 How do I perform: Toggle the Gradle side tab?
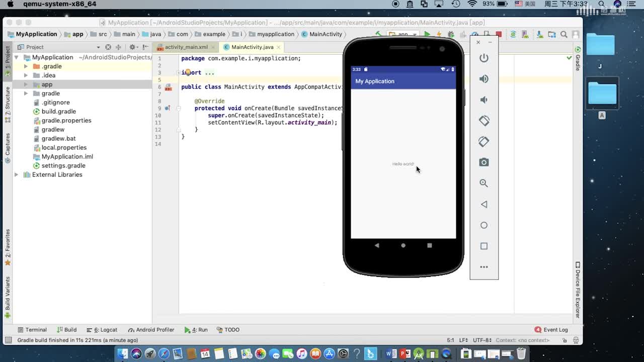[578, 59]
